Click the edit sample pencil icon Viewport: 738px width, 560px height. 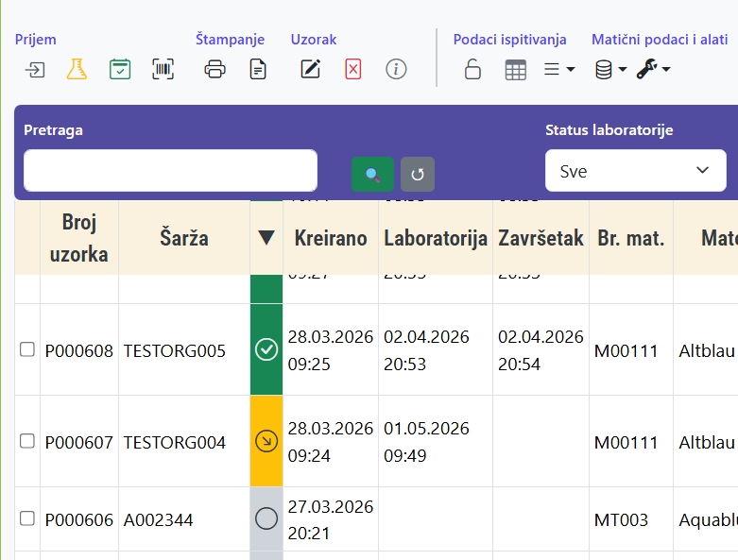tap(311, 69)
